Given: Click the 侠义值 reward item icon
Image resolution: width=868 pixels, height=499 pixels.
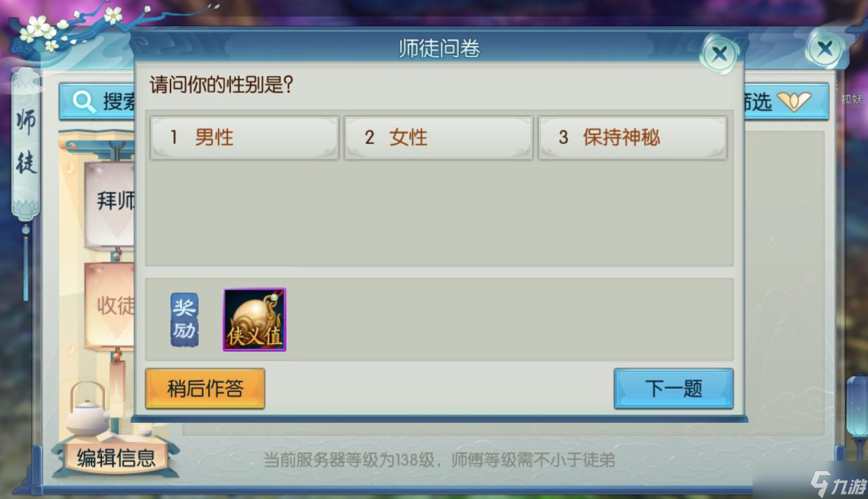Looking at the screenshot, I should pos(255,320).
